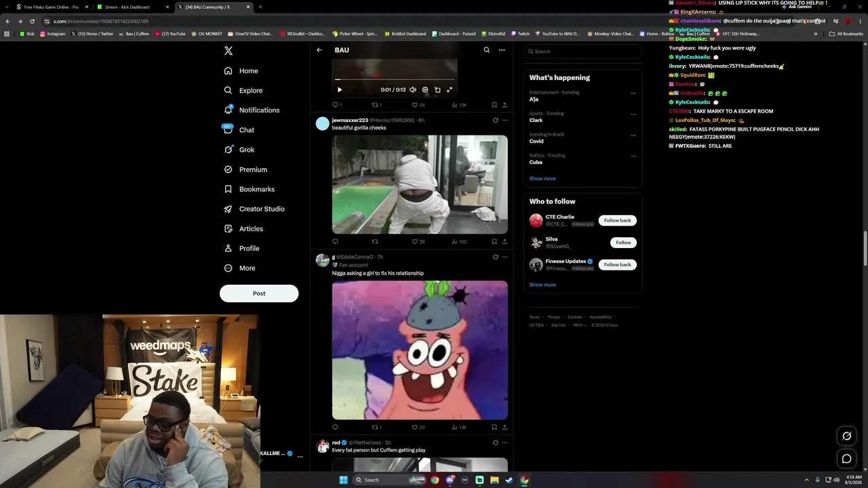This screenshot has height=488, width=868.
Task: Expand the More menu in sidebar
Action: 239,268
